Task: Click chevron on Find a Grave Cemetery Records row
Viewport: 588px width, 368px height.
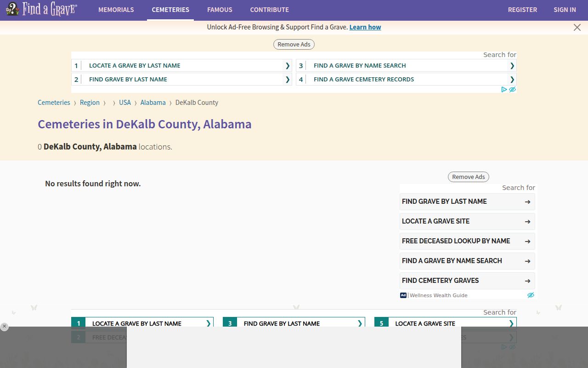Action: pos(512,79)
